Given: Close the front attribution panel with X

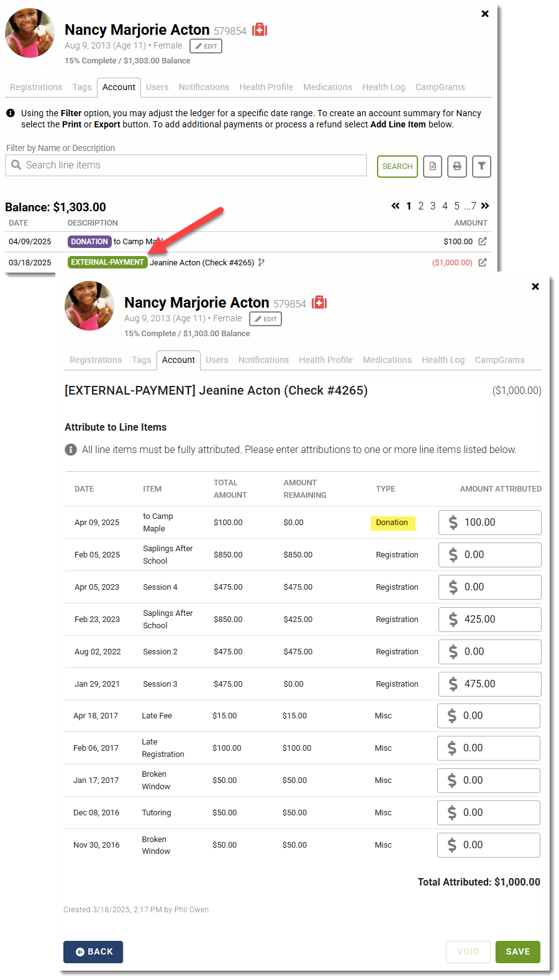Looking at the screenshot, I should (x=535, y=286).
